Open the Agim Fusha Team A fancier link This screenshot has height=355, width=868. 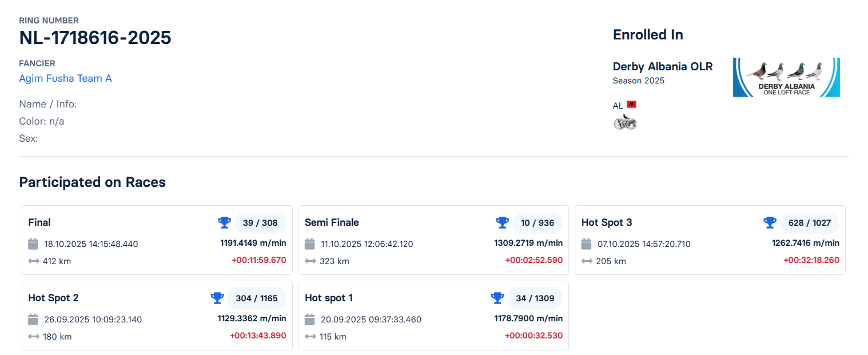[65, 78]
